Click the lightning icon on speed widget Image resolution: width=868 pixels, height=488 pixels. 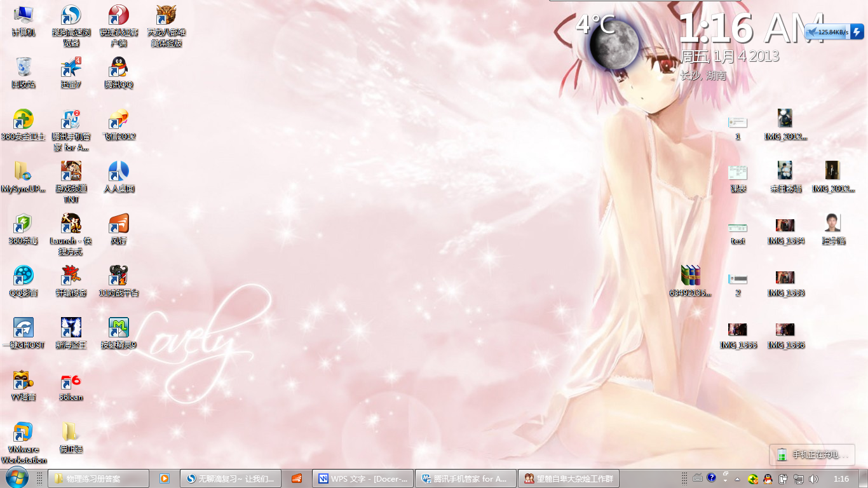point(856,32)
